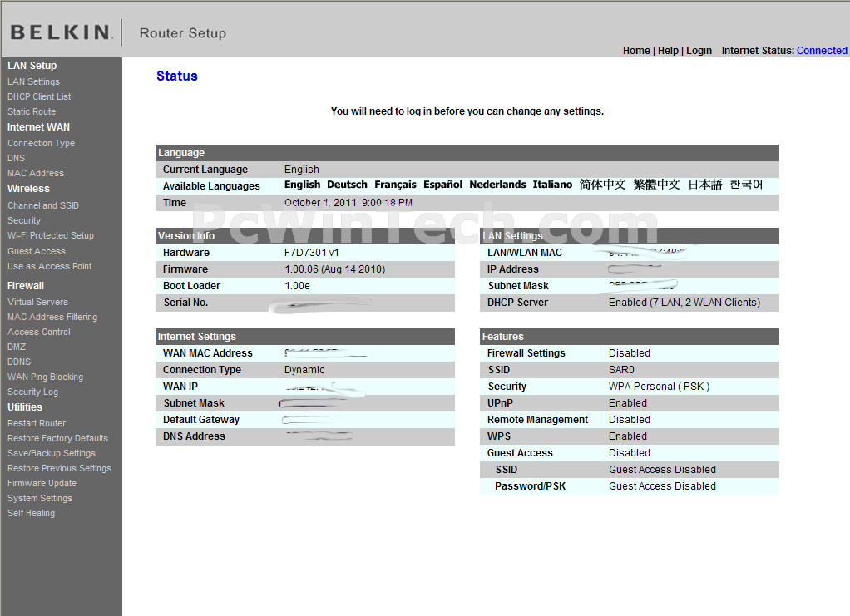This screenshot has height=616, width=850.
Task: Open Connection Type settings
Action: (42, 143)
